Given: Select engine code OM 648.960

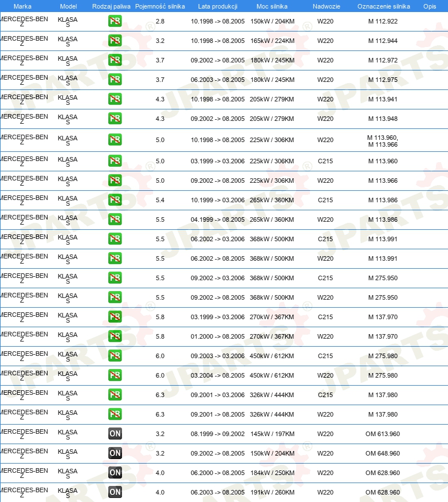Looking at the screenshot, I should click(x=383, y=454).
